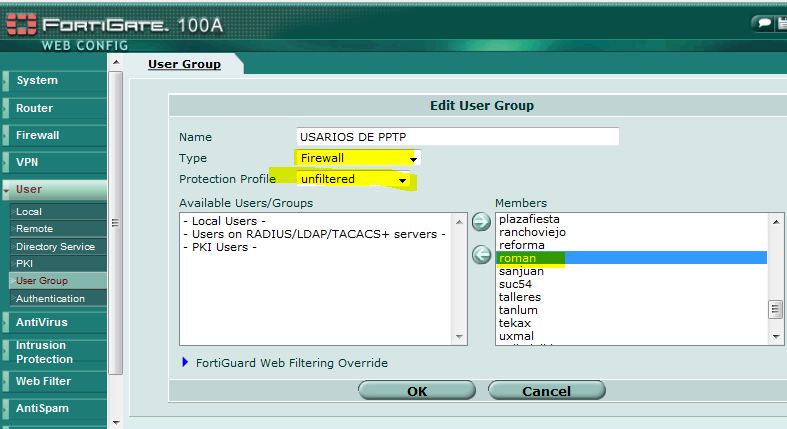This screenshot has height=429, width=787.
Task: Click sidebar scroll up arrow
Action: point(116,62)
